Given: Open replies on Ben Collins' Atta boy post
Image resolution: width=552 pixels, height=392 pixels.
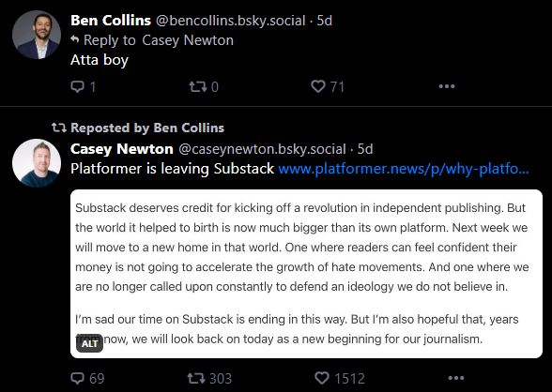Looking at the screenshot, I should click(83, 86).
